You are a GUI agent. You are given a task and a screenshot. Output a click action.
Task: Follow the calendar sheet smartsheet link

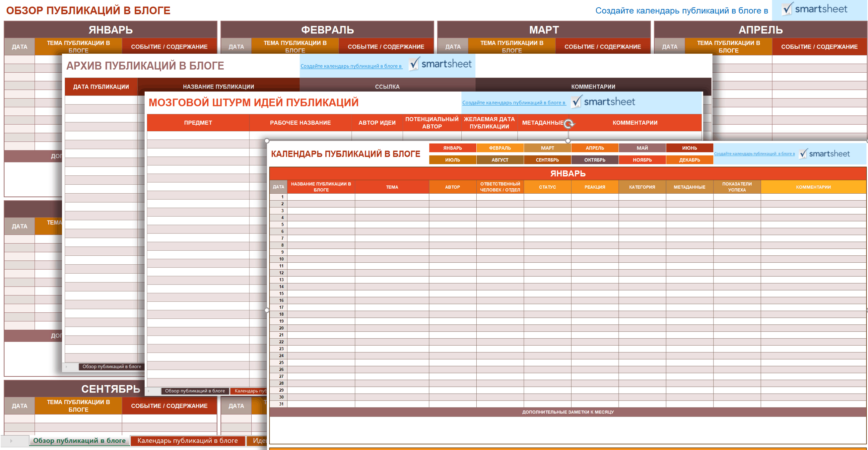[755, 154]
